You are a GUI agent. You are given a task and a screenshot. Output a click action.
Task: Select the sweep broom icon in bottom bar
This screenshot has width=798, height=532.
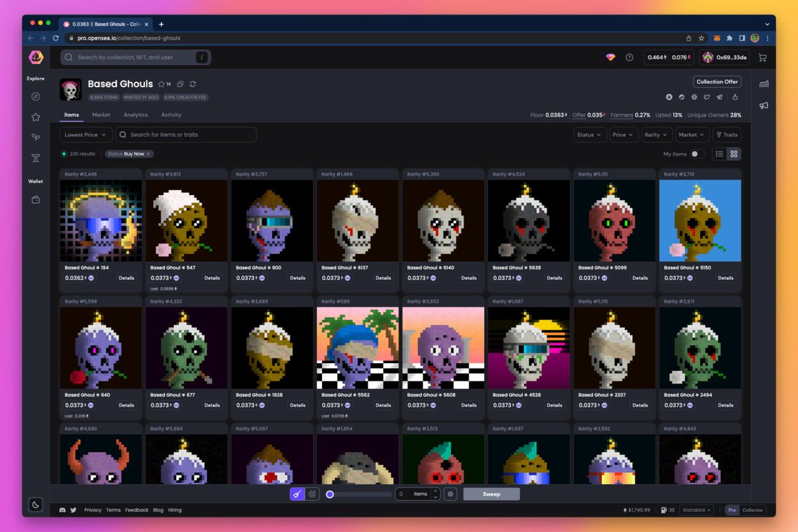(x=297, y=493)
